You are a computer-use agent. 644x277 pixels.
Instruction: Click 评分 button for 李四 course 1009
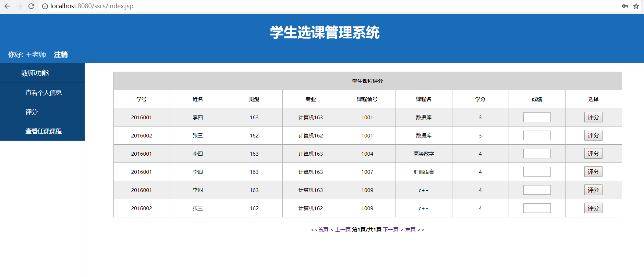593,190
